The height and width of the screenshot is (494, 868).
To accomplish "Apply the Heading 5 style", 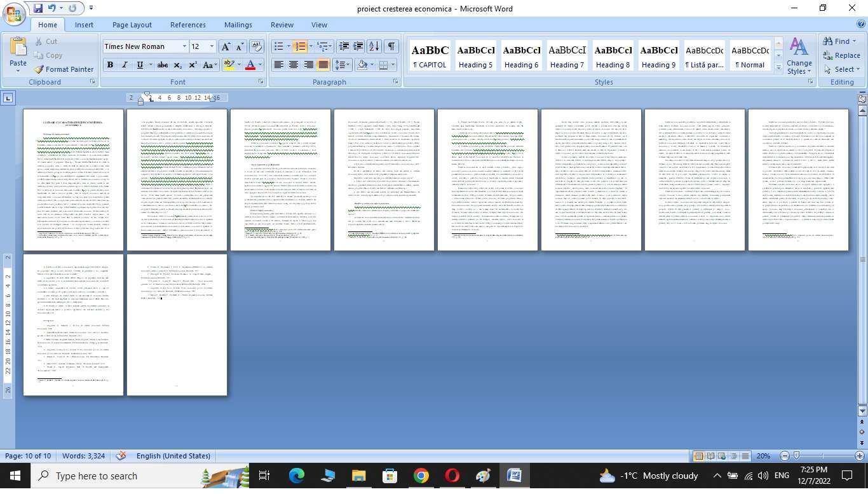I will [476, 57].
